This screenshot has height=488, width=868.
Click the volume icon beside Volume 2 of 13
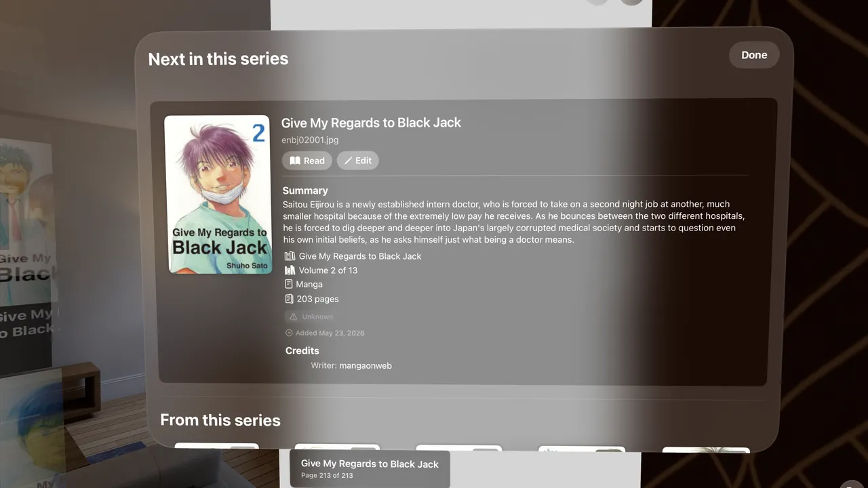click(x=290, y=270)
